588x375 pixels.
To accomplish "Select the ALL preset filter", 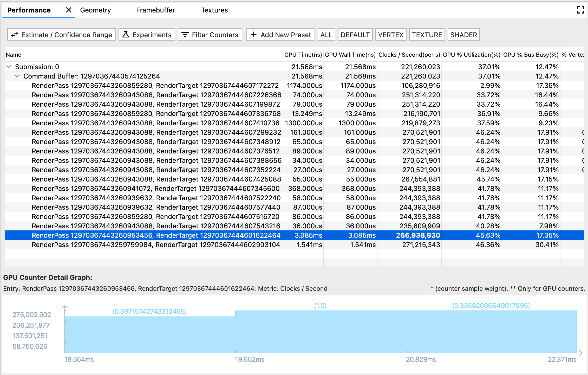I will (326, 35).
